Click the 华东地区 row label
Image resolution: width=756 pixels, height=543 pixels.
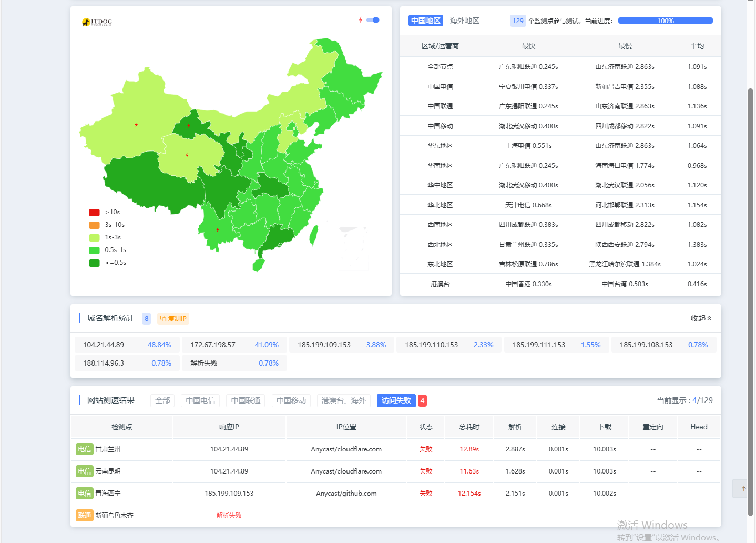pos(440,146)
